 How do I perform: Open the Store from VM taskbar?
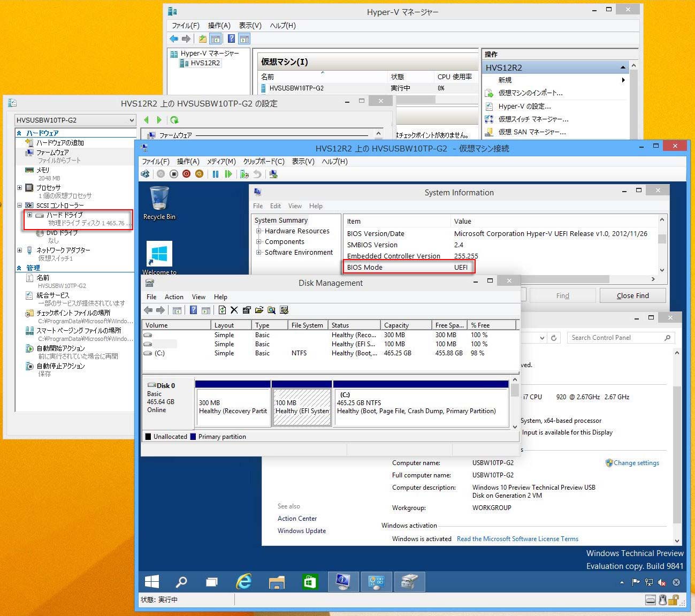309,582
